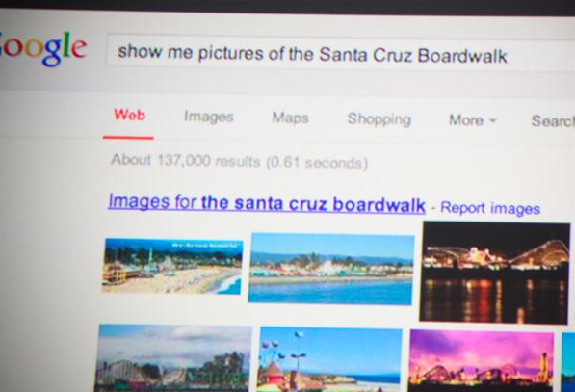
Task: Click the dropdown arrow beside More
Action: 492,120
